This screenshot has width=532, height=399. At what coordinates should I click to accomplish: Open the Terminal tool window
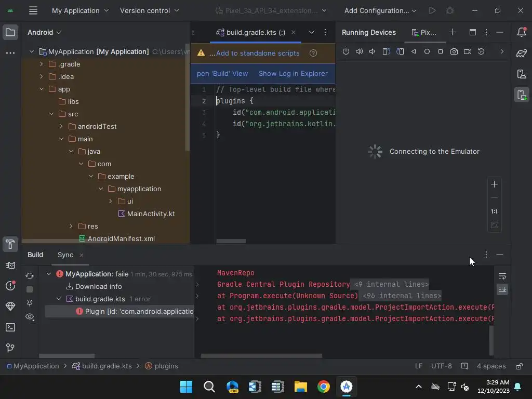coord(10,327)
